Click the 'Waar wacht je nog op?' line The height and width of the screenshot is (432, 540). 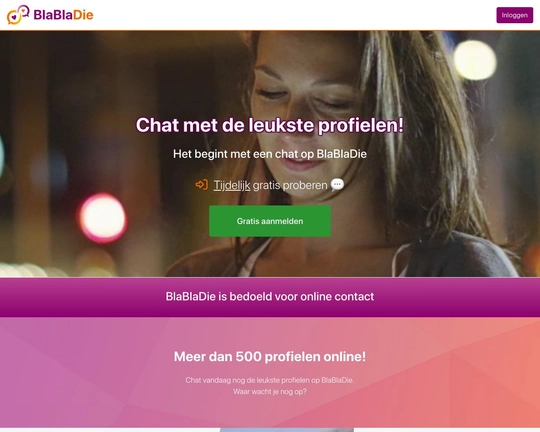click(270, 392)
